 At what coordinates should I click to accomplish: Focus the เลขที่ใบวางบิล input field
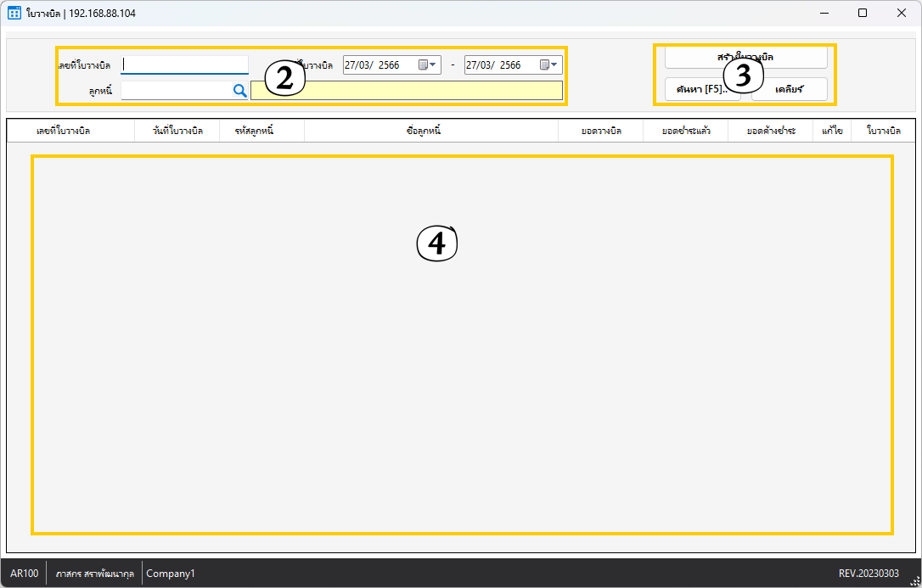(x=185, y=65)
